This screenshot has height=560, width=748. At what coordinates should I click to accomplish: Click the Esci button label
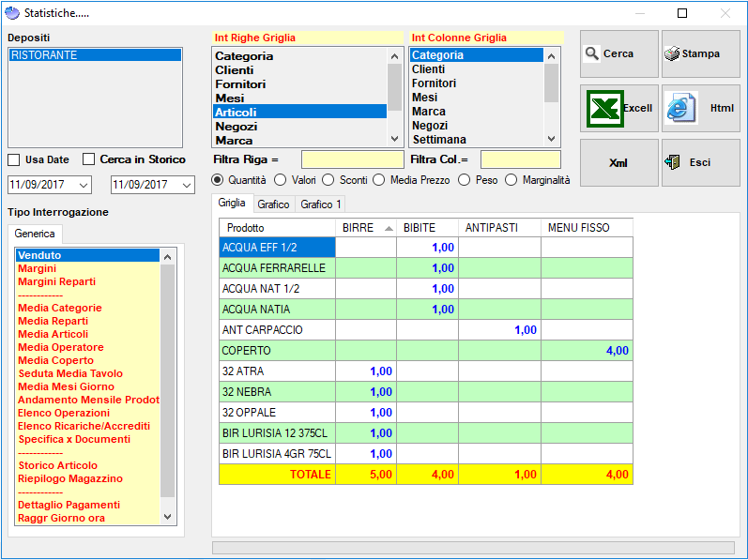tap(700, 162)
